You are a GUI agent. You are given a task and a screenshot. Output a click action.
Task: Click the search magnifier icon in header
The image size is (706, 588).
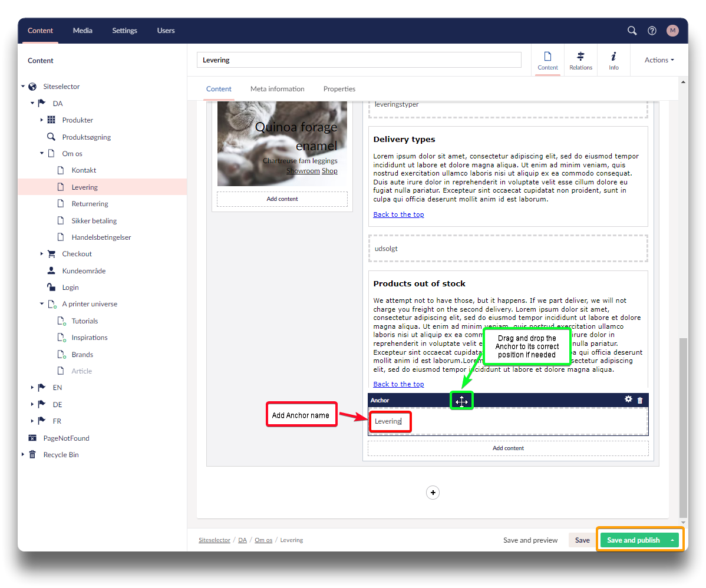coord(632,31)
